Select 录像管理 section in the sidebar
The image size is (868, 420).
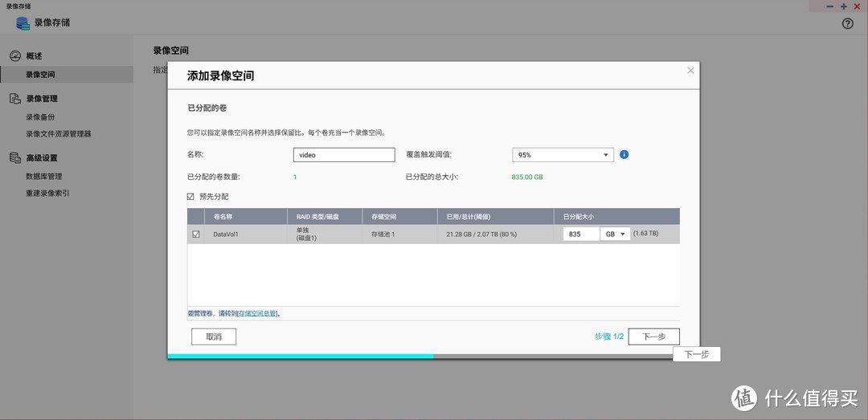pos(42,99)
